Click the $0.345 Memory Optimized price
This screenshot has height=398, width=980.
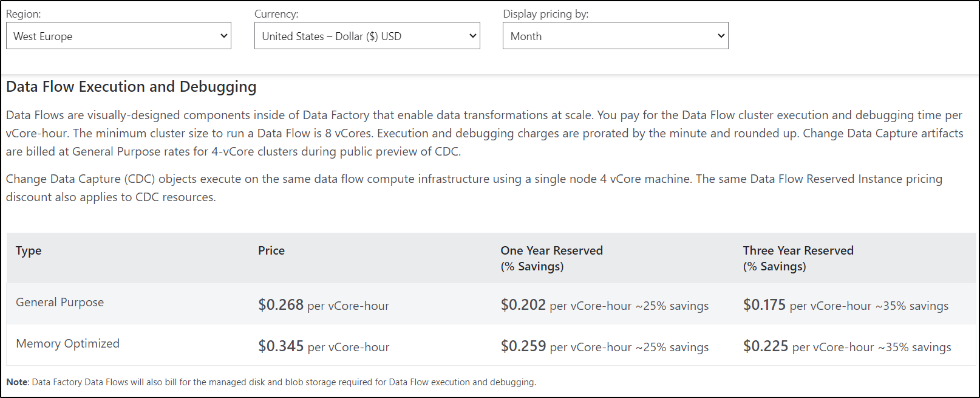(281, 346)
